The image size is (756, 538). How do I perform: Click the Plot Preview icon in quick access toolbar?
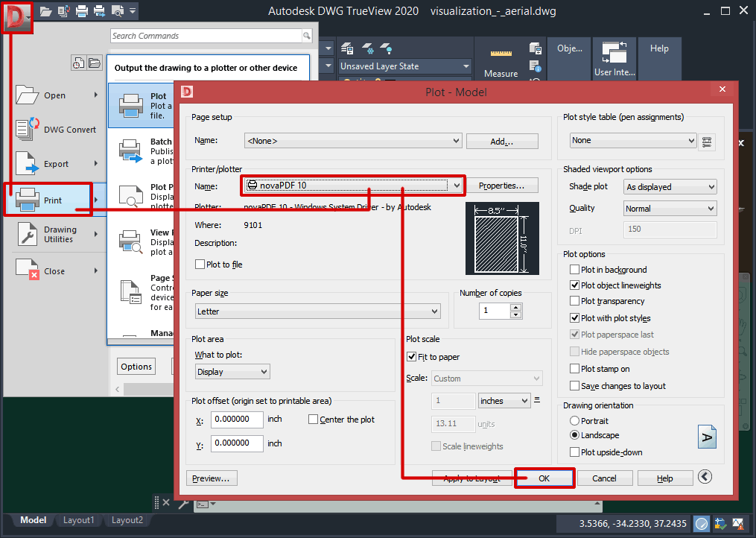click(117, 10)
